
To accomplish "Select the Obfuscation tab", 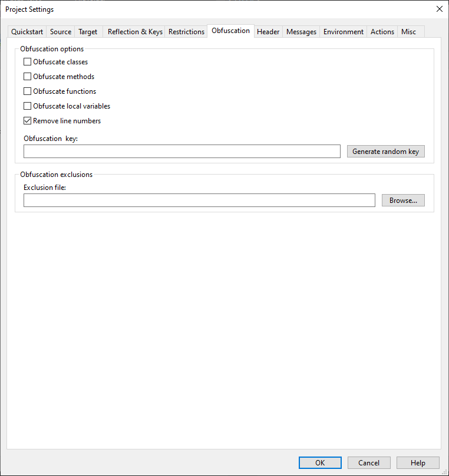I will (x=231, y=31).
